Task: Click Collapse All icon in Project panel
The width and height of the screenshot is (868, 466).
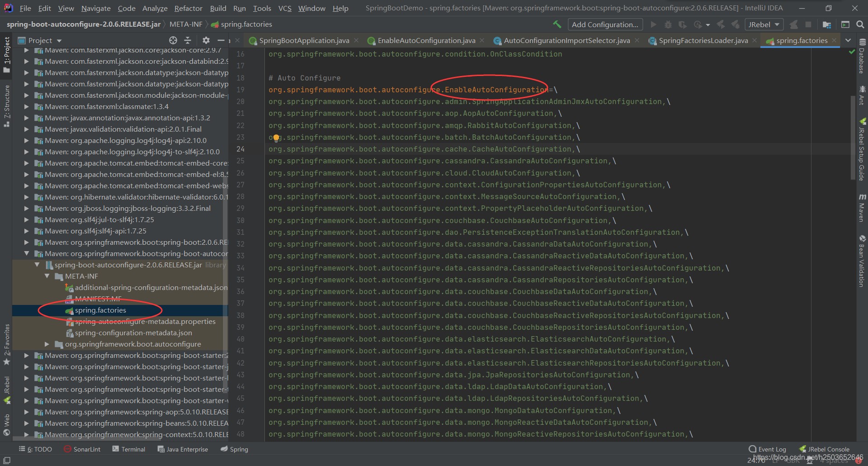Action: [188, 40]
